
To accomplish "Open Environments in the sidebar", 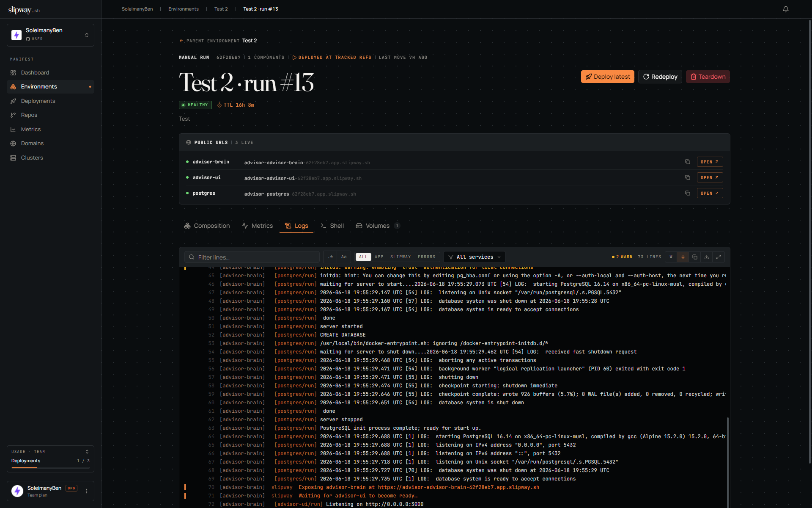I will 50,87.
